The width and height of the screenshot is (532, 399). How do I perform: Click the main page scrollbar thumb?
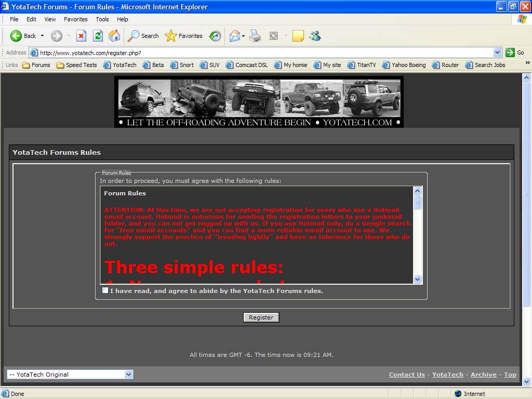pyautogui.click(x=527, y=194)
